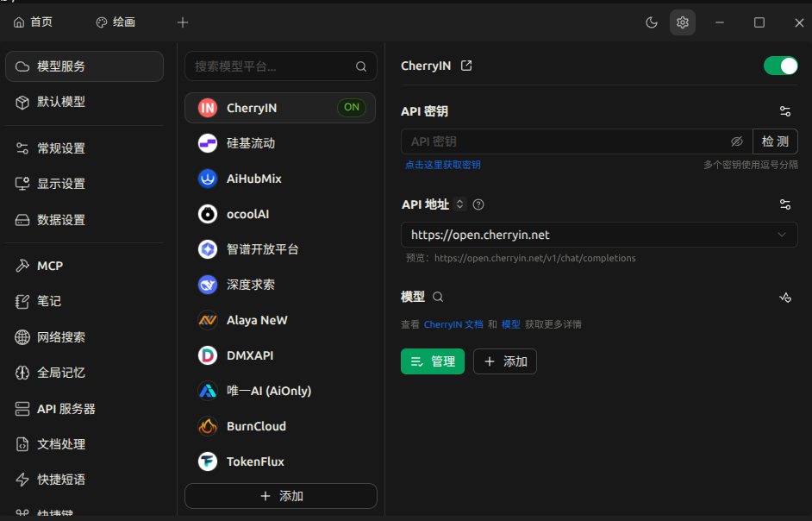Open 默认模型 settings section
Viewport: 812px width, 521px height.
[x=84, y=102]
